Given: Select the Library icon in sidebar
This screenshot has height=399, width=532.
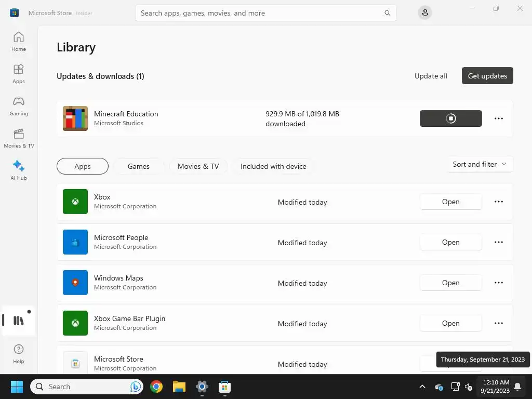Looking at the screenshot, I should (19, 320).
